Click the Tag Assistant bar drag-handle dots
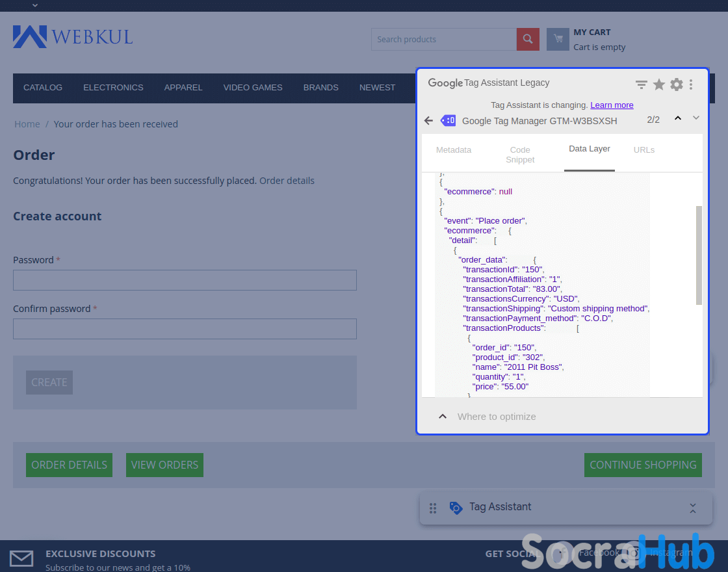728x572 pixels. tap(433, 508)
